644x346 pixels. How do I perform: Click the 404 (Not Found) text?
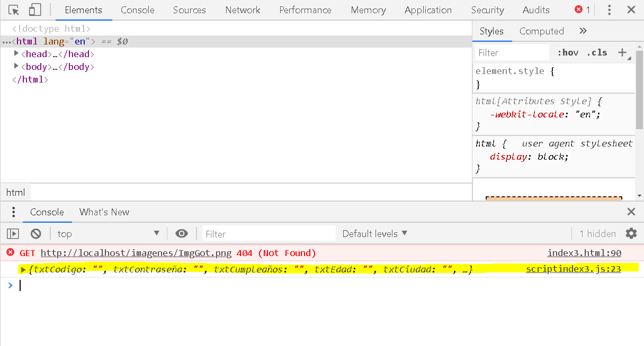[x=276, y=253]
